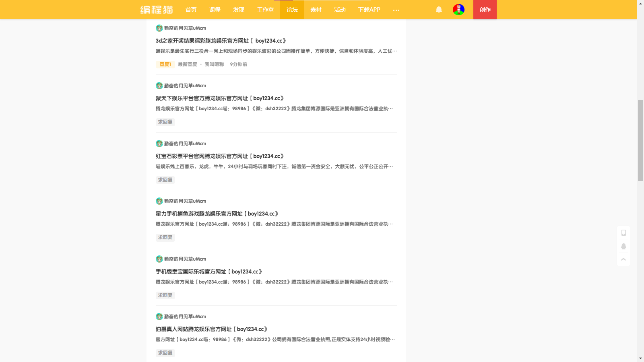Open the 课程 menu item

tap(215, 10)
